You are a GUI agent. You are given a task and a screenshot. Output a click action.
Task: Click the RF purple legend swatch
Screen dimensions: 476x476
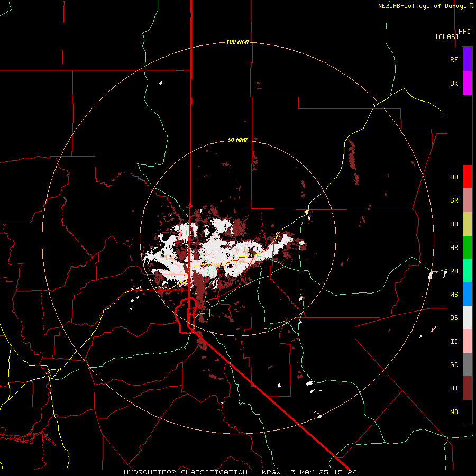[467, 59]
